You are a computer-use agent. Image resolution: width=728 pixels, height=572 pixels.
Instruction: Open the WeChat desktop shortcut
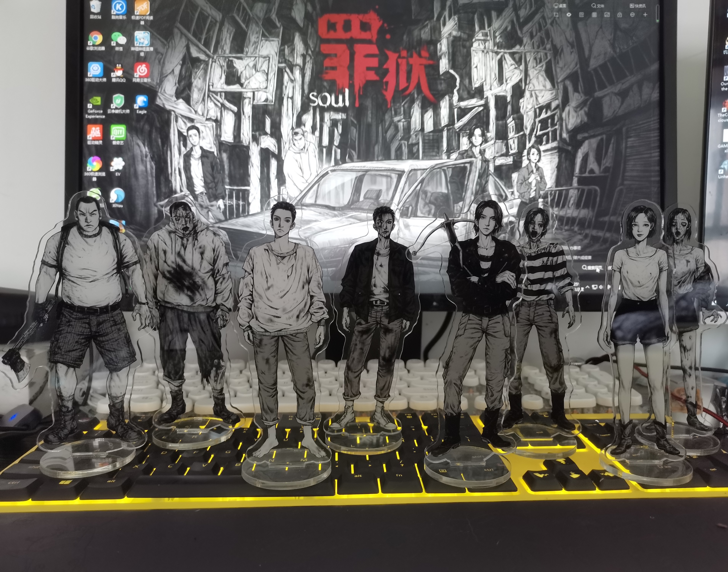pyautogui.click(x=119, y=41)
